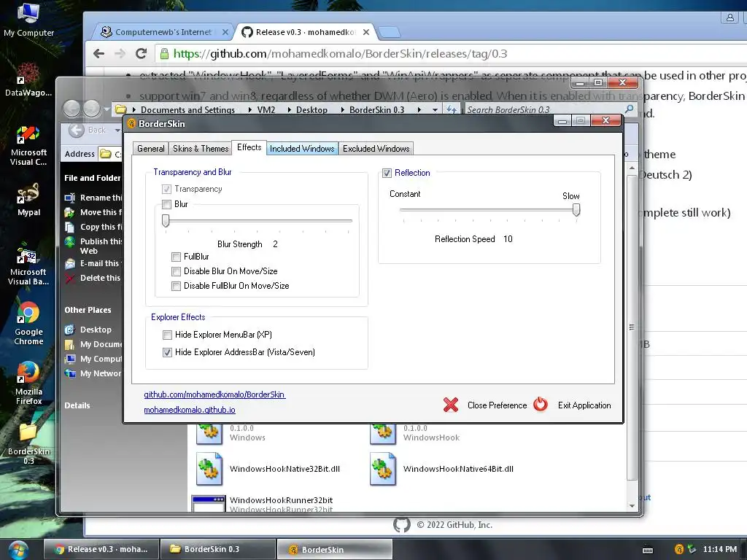The height and width of the screenshot is (560, 747).
Task: Select the Effects tab
Action: (249, 147)
